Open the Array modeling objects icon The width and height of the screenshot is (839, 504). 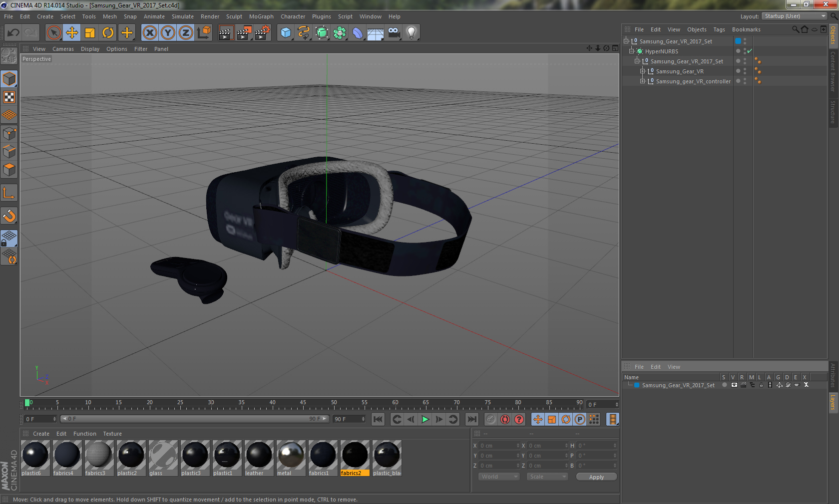(x=340, y=33)
